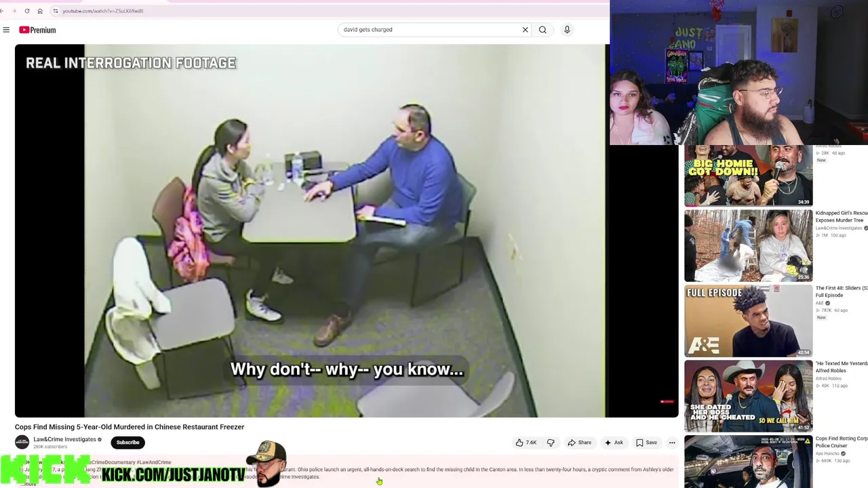Open 'Cops Find Rotting Corpse' video thumbnail
Image resolution: width=868 pixels, height=488 pixels.
point(748,462)
